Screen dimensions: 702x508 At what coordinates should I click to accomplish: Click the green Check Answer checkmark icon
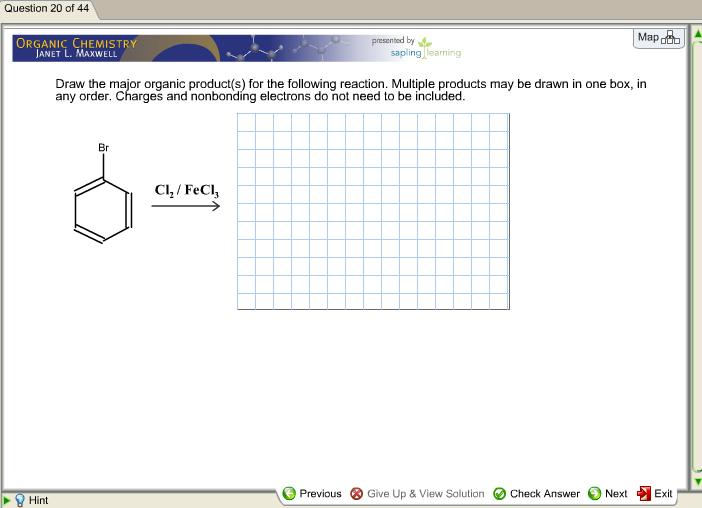point(499,493)
